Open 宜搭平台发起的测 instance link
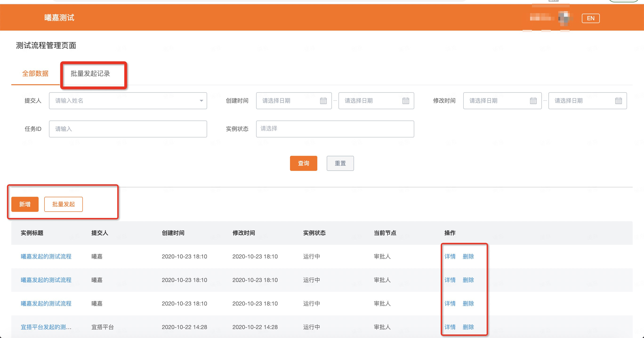644x338 pixels. (x=46, y=327)
